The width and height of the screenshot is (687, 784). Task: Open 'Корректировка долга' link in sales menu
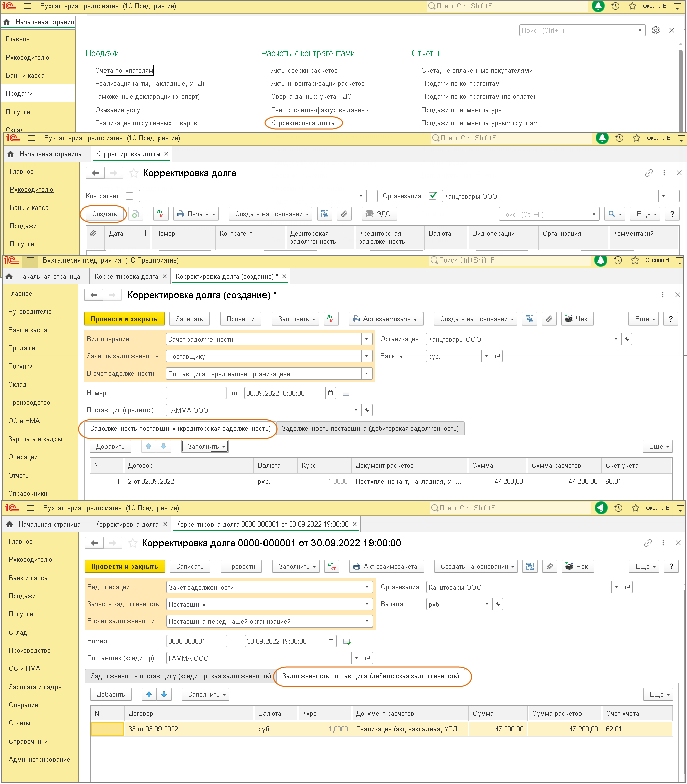[x=303, y=123]
